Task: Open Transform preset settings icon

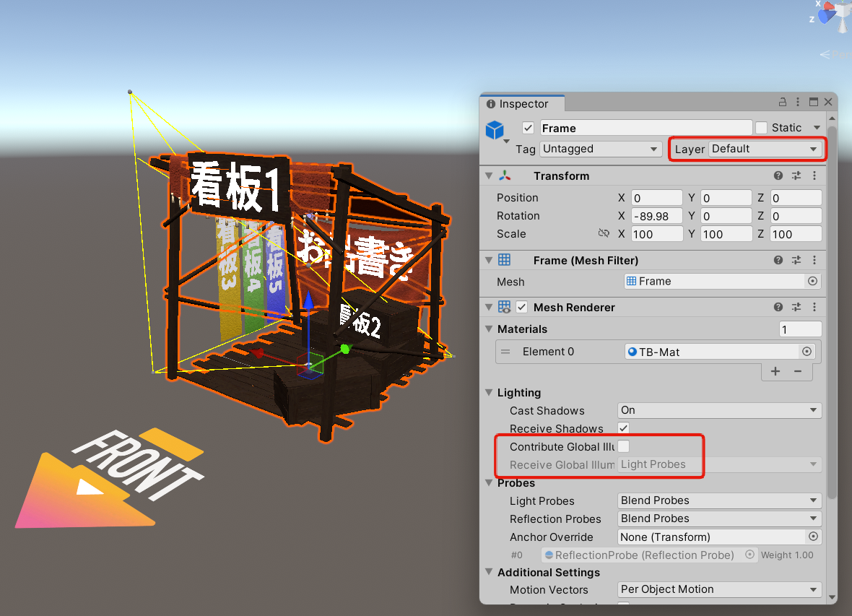Action: (x=796, y=175)
